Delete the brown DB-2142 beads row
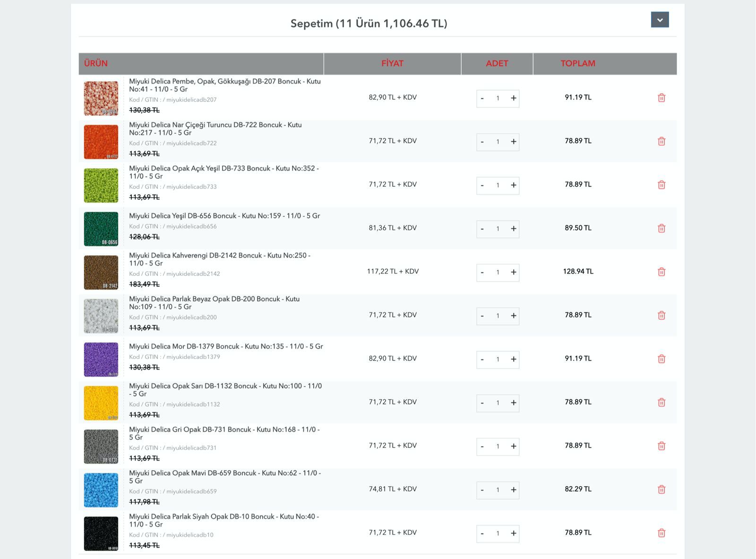The width and height of the screenshot is (756, 559). (x=661, y=272)
